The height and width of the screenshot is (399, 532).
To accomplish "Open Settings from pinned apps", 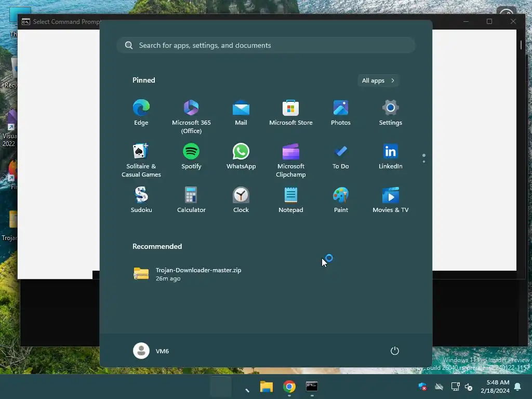I will tap(391, 113).
